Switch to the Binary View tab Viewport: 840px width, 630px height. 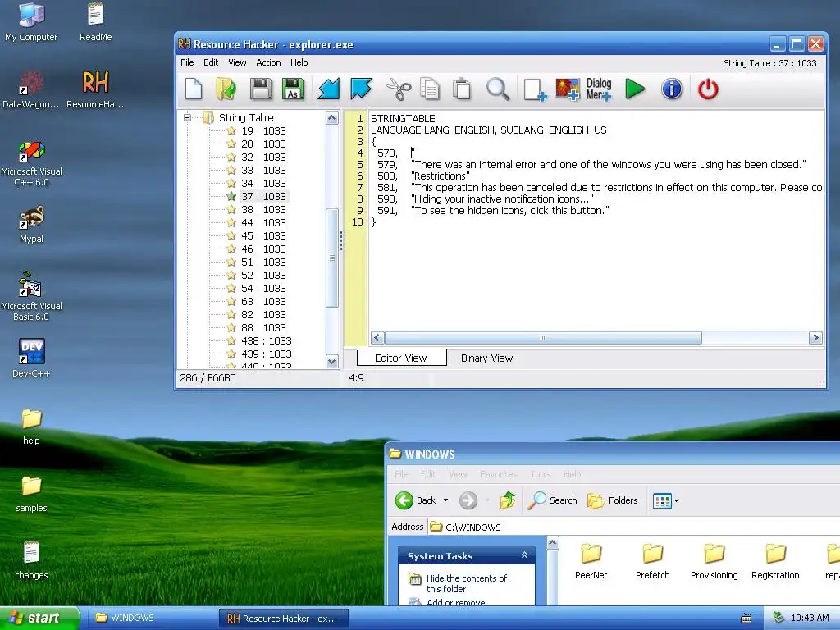486,358
